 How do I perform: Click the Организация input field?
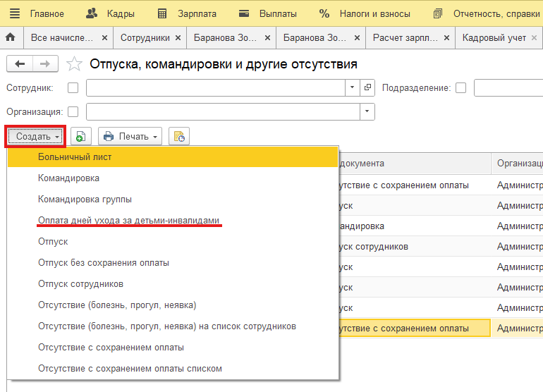tap(223, 112)
